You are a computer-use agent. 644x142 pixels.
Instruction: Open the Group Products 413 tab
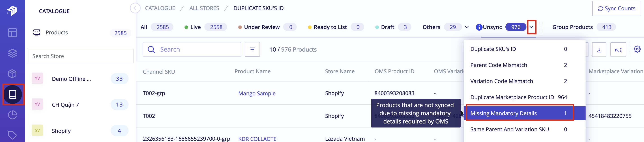coord(584,27)
